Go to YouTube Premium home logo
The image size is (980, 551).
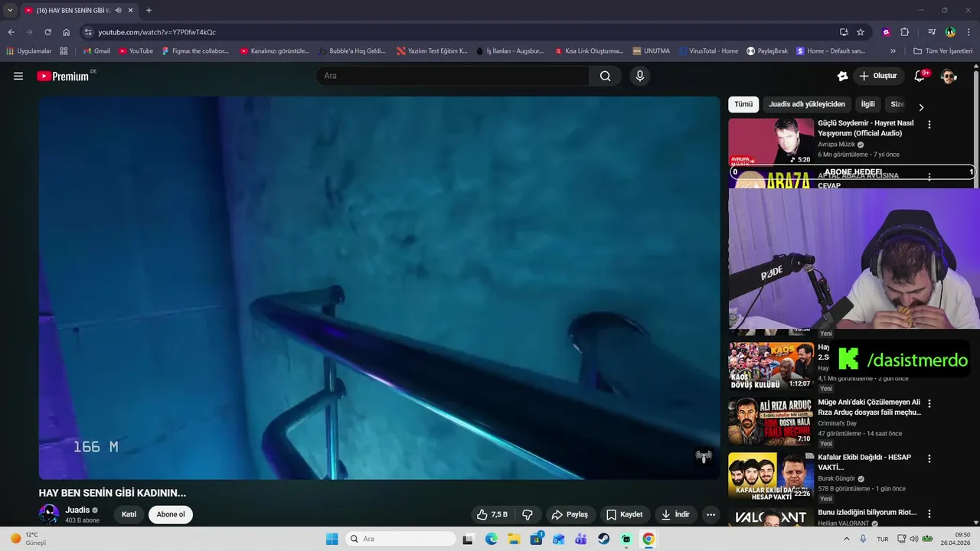pyautogui.click(x=64, y=76)
